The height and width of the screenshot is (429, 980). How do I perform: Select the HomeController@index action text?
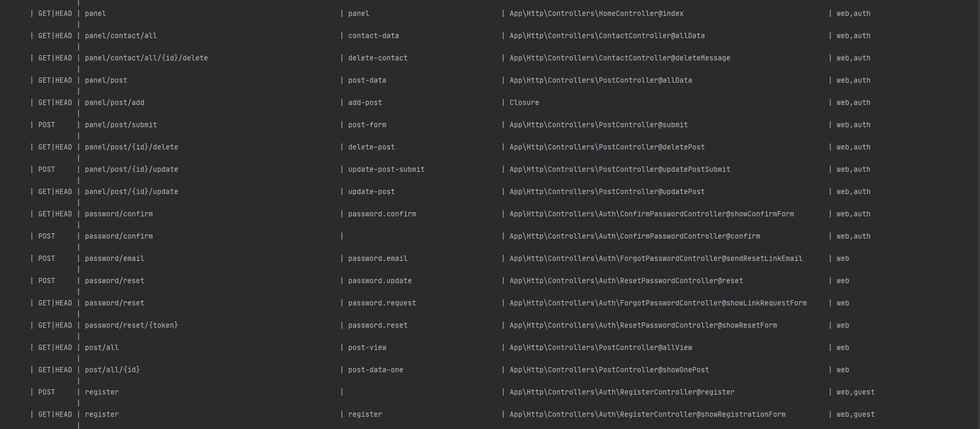click(596, 14)
